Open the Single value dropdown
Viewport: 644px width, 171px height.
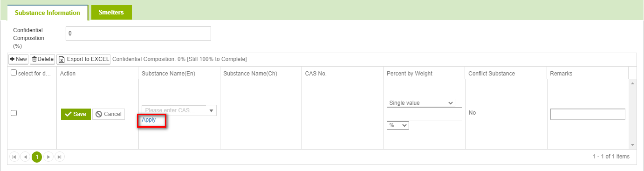(x=421, y=103)
